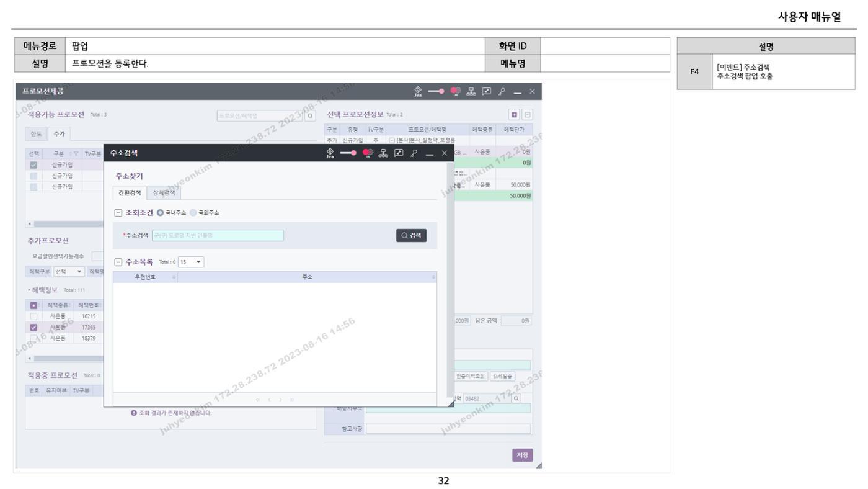Click the key icon in 주소검색 title bar
This screenshot has height=489, width=868.
[x=414, y=152]
